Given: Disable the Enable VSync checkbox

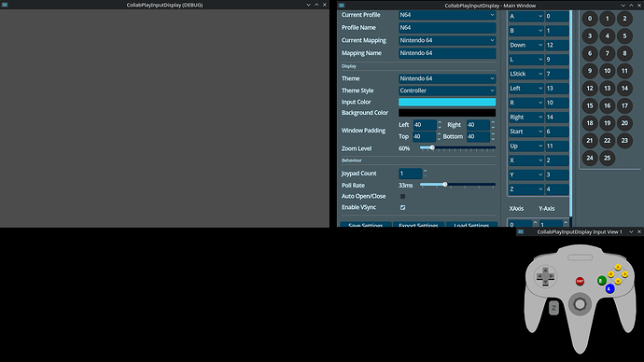Looking at the screenshot, I should 402,208.
